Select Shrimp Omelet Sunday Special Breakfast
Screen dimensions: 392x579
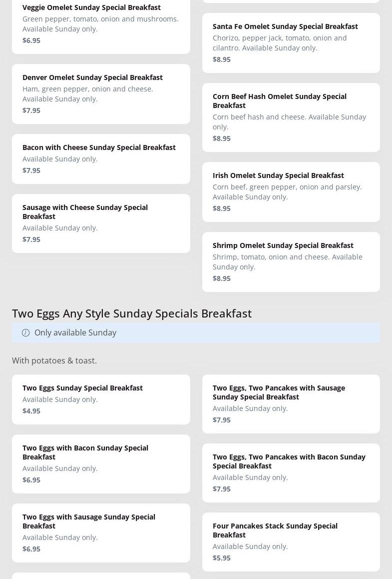283,245
